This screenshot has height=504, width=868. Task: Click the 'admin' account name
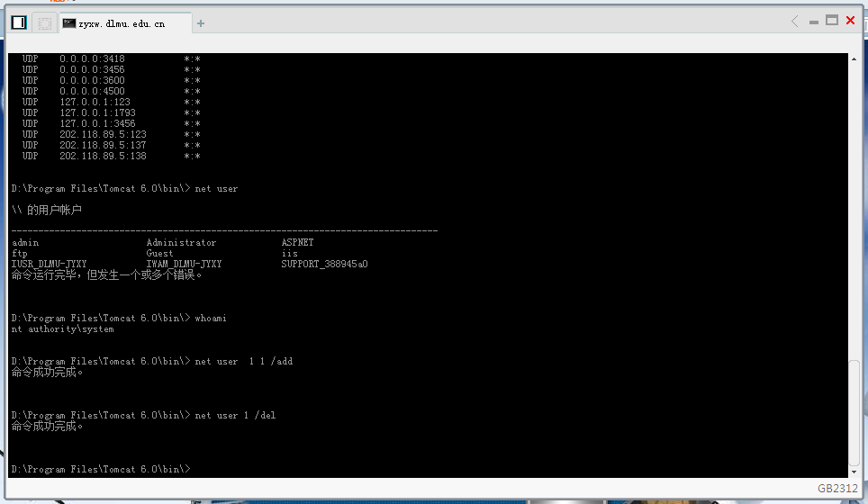pos(25,243)
